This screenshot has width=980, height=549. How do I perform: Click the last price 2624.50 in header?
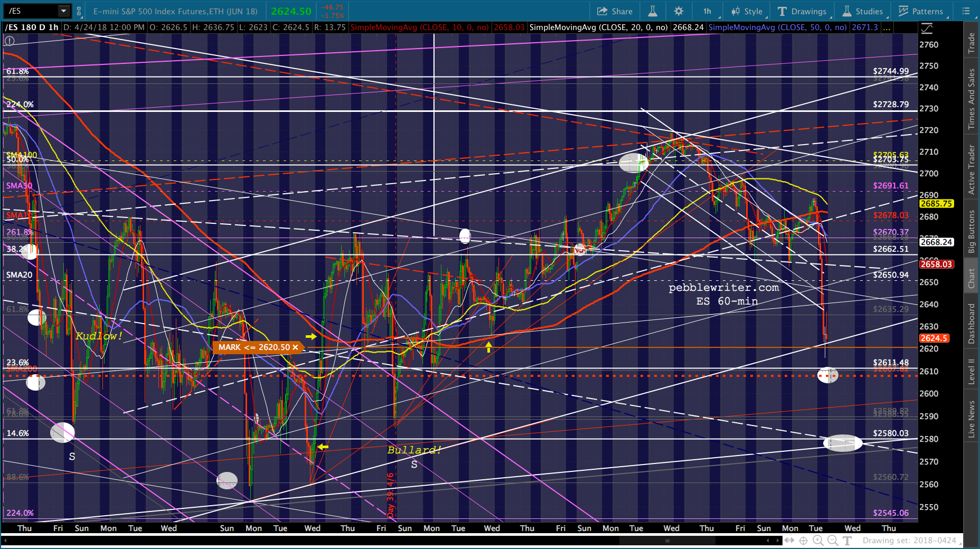point(291,11)
